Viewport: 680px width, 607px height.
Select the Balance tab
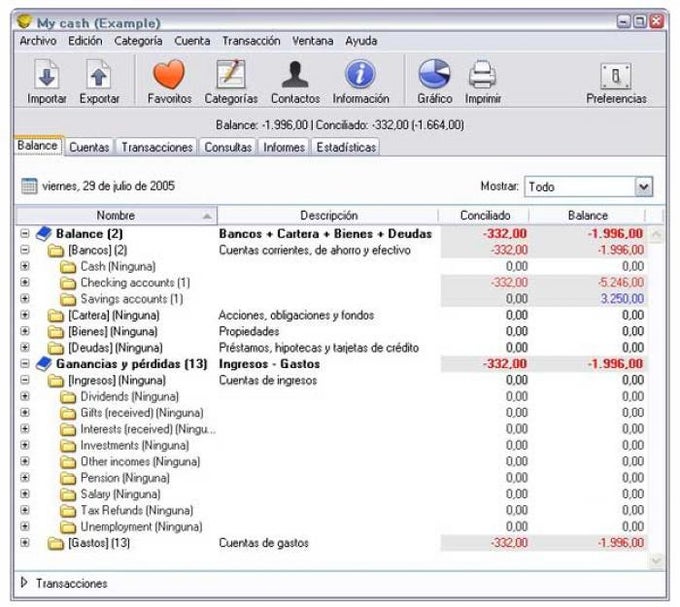point(38,146)
